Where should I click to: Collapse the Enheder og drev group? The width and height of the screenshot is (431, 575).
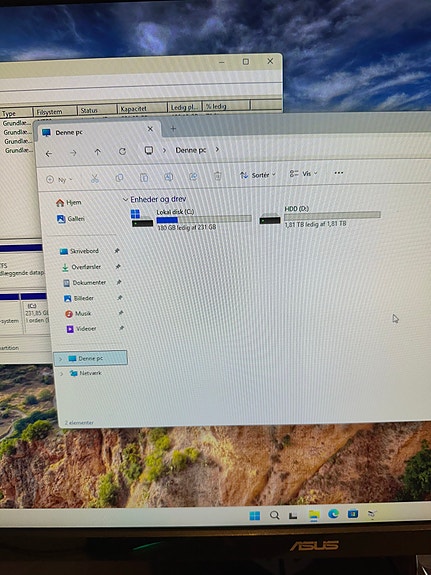(125, 199)
